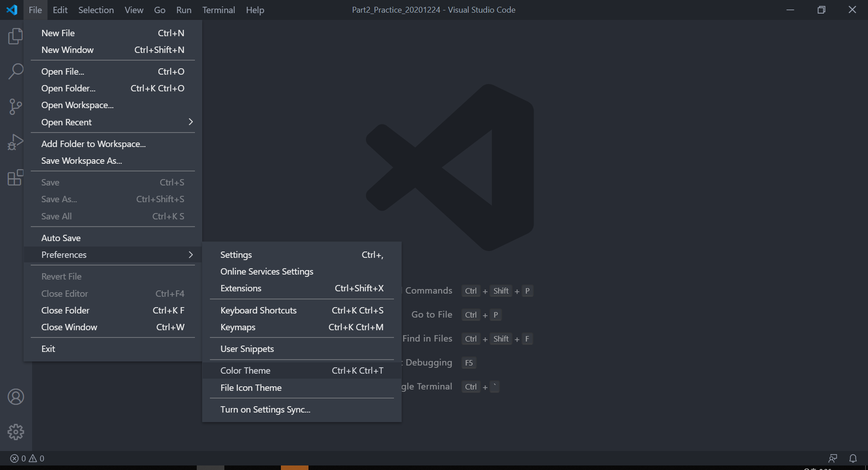Open the Run and Debug icon
The height and width of the screenshot is (470, 868).
(x=15, y=142)
